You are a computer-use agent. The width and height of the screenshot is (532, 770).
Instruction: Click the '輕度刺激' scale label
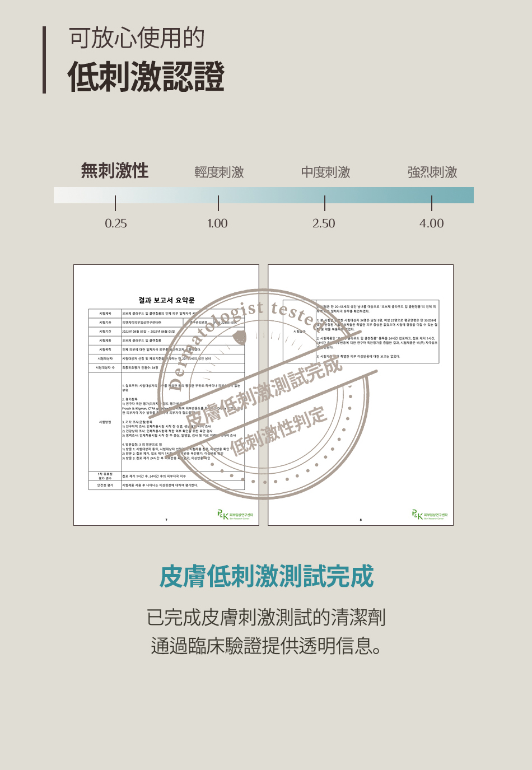219,172
